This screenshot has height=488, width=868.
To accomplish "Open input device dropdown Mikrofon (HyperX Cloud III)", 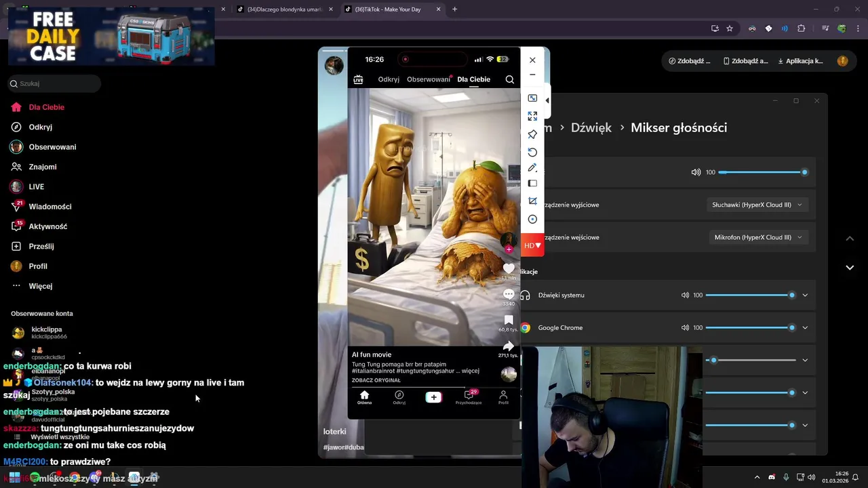I will tap(757, 237).
